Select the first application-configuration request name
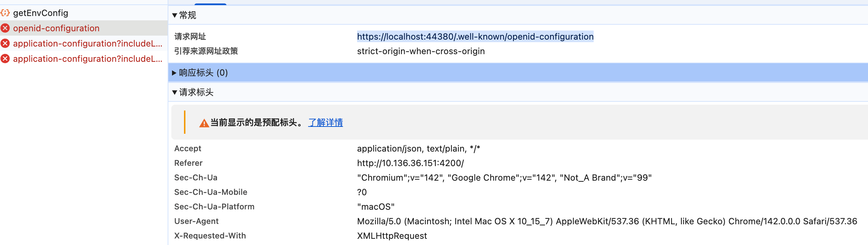Screen dimensions: 868x245 [87, 44]
